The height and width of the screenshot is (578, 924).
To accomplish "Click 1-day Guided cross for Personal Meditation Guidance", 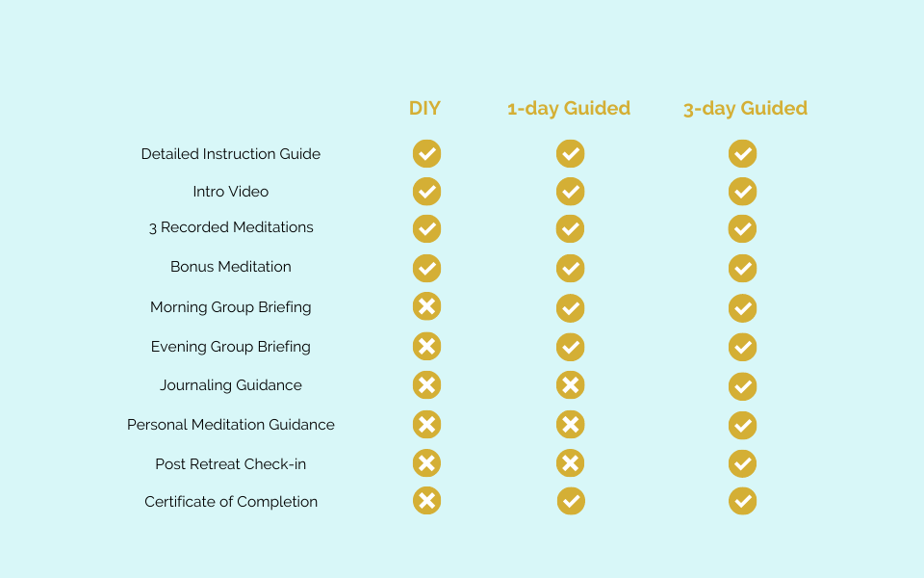I will coord(571,425).
